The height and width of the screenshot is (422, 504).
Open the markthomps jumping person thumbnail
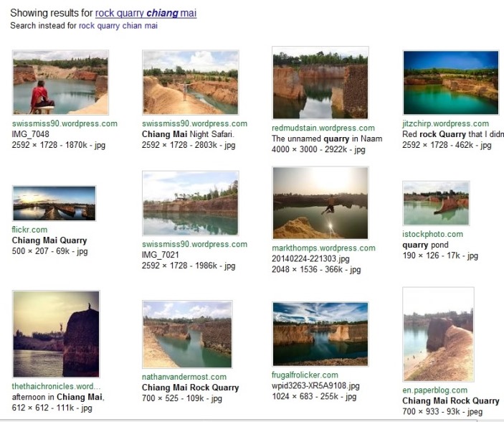(x=320, y=203)
